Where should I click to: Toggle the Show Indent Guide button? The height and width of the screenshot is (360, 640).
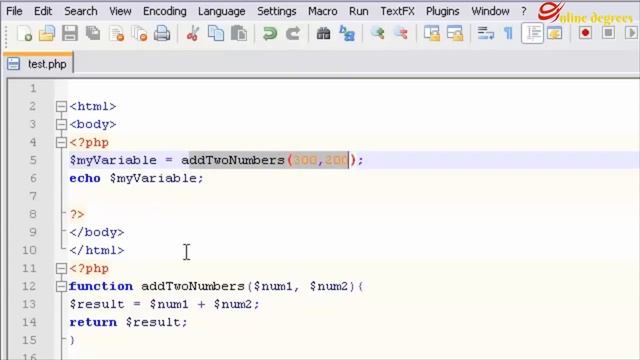(532, 33)
